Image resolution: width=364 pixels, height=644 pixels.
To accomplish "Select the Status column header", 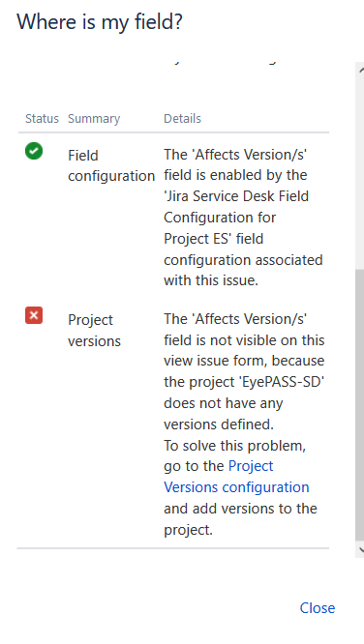I will click(x=42, y=119).
